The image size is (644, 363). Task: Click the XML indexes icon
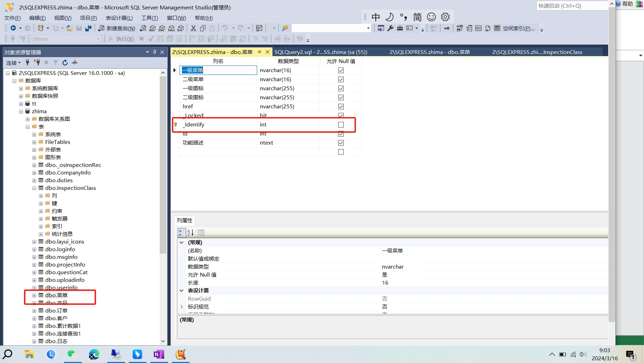pos(488,28)
